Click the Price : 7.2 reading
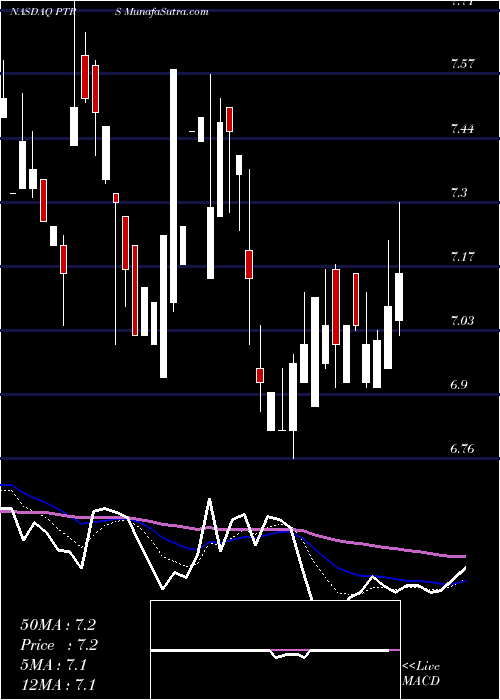The image size is (500, 700). pyautogui.click(x=59, y=645)
